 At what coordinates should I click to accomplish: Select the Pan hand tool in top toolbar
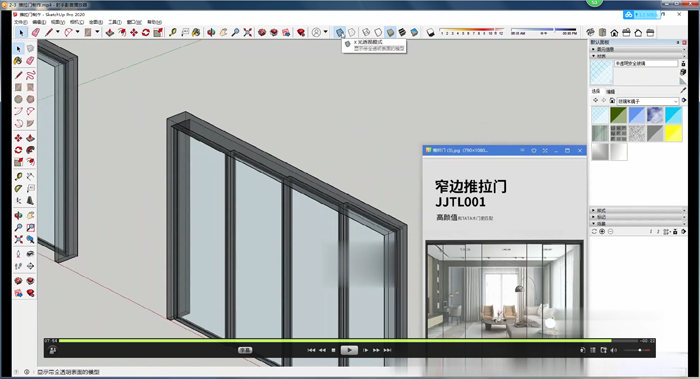click(x=223, y=33)
